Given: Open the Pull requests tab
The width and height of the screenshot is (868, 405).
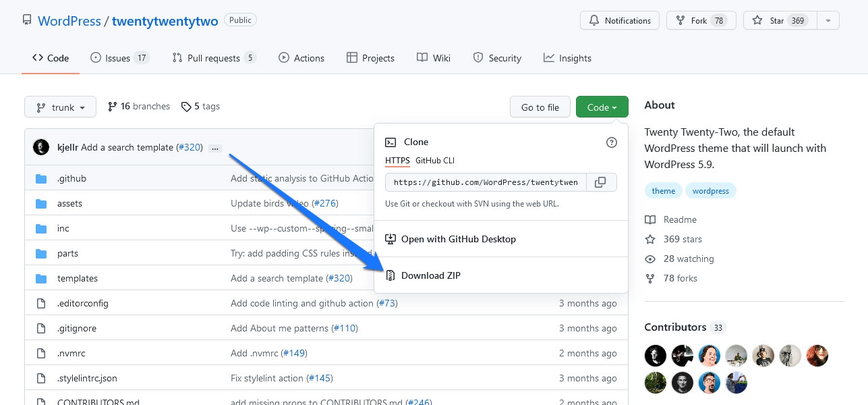Looking at the screenshot, I should (x=214, y=58).
